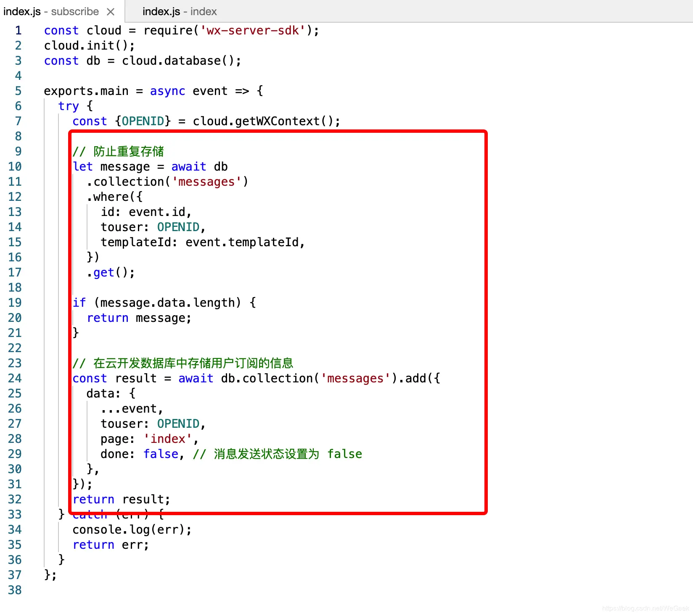Click 'id: event.id,' on line 13
The width and height of the screenshot is (693, 616).
(x=146, y=212)
